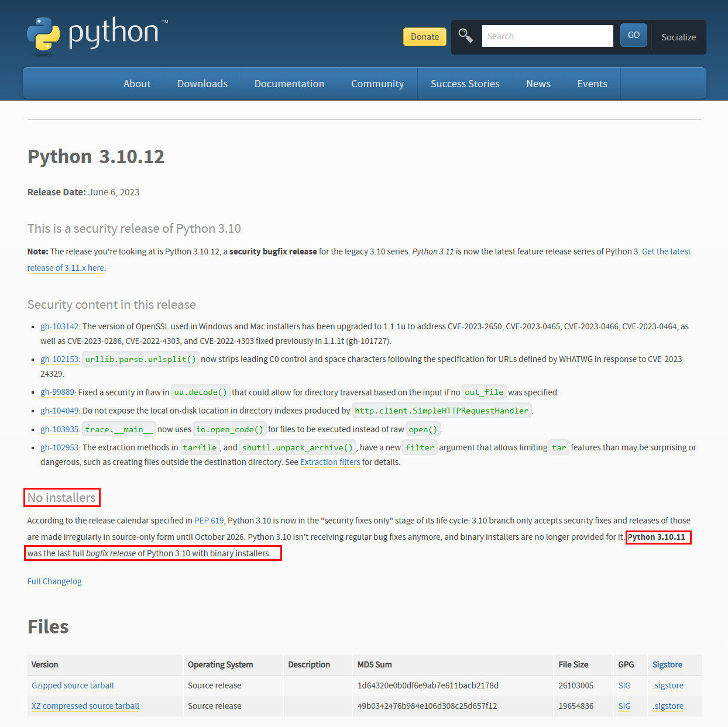Viewport: 728px width, 727px height.
Task: Download the XZ compressed source tarball
Action: click(84, 705)
